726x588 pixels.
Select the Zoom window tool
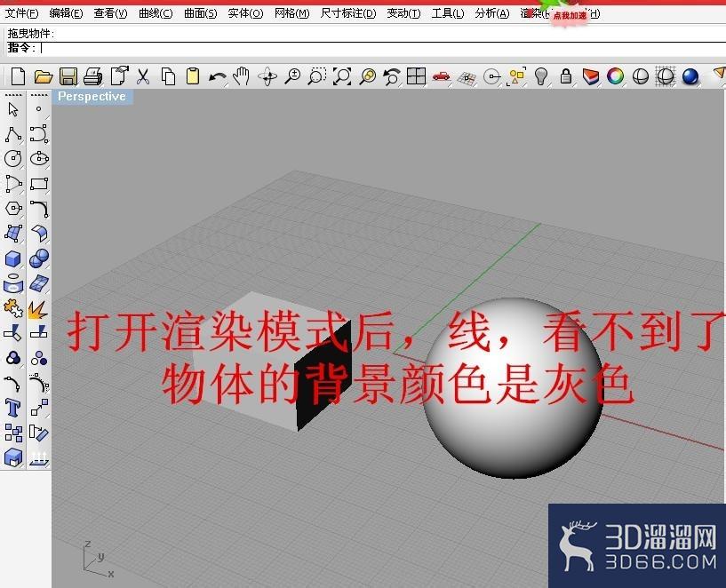pyautogui.click(x=317, y=75)
